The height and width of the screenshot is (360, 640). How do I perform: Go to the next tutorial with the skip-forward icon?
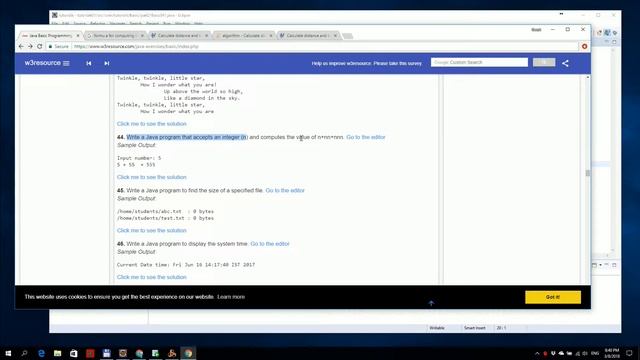click(x=107, y=63)
